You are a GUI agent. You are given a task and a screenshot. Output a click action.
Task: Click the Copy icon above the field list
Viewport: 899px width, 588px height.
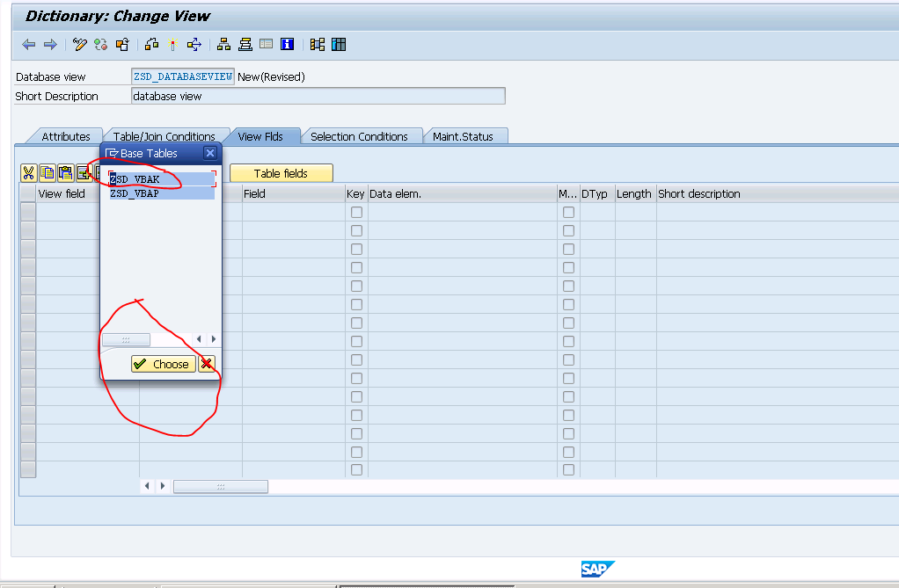tap(46, 173)
